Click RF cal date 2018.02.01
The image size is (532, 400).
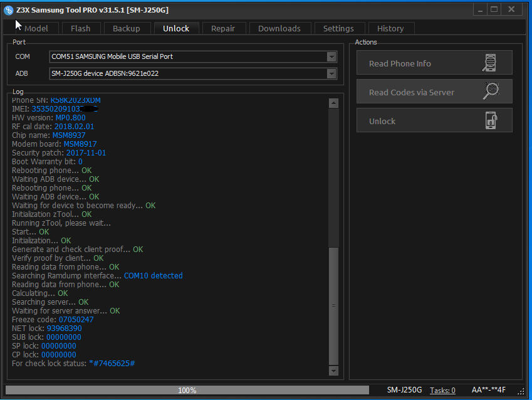point(75,126)
